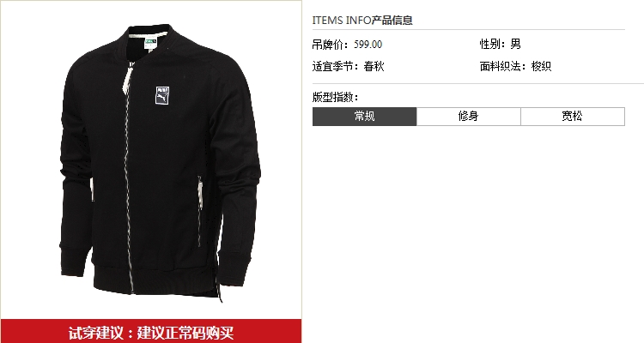The image size is (644, 343).
Task: Click the 试穿建议 red banner
Action: click(151, 331)
